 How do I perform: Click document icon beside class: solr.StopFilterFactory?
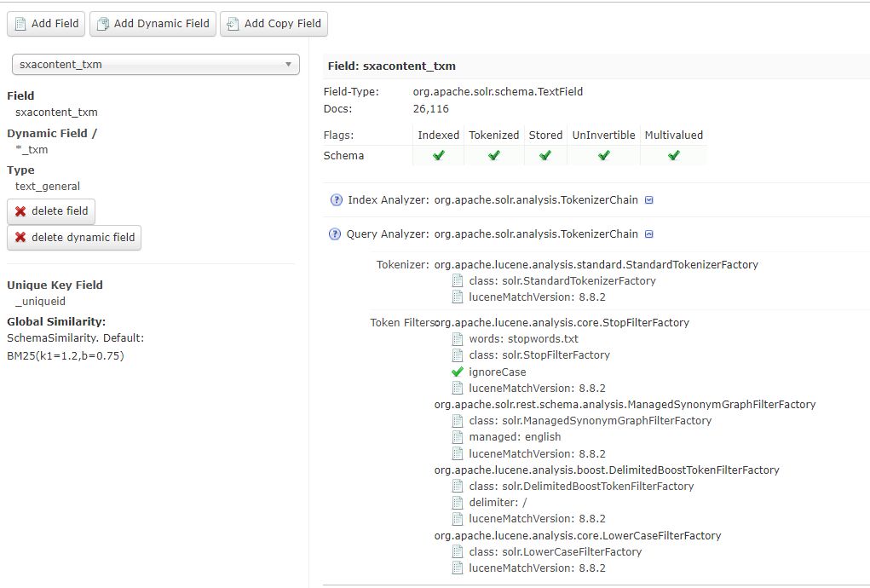[458, 355]
